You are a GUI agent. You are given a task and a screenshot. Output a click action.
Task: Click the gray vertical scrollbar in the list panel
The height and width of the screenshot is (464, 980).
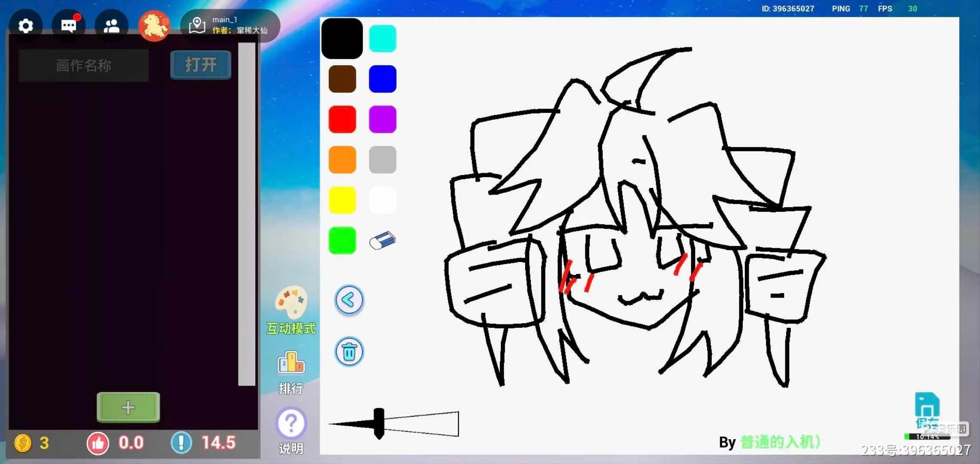247,214
